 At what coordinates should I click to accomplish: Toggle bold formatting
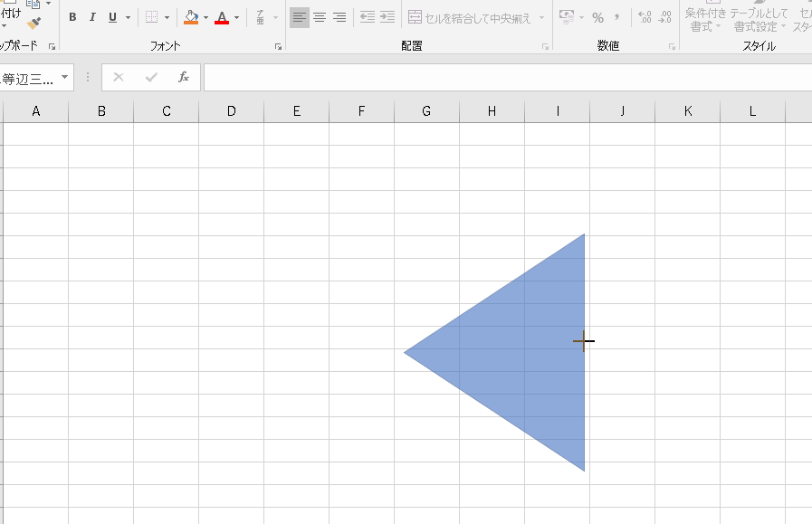(72, 17)
